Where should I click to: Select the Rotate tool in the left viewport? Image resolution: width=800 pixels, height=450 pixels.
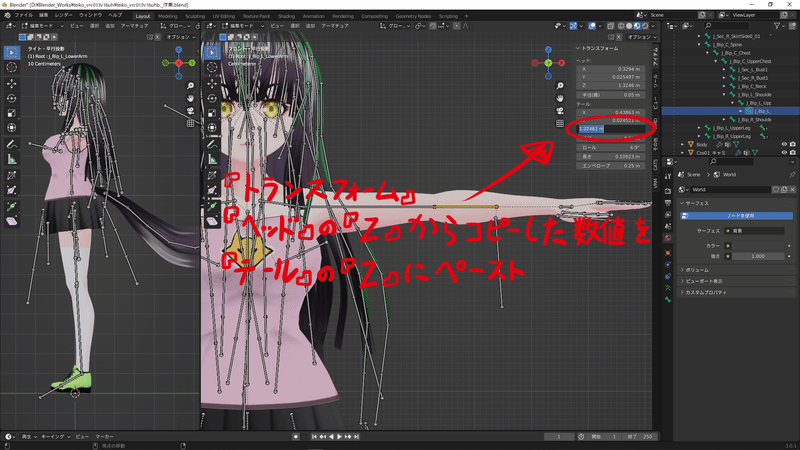point(12,98)
